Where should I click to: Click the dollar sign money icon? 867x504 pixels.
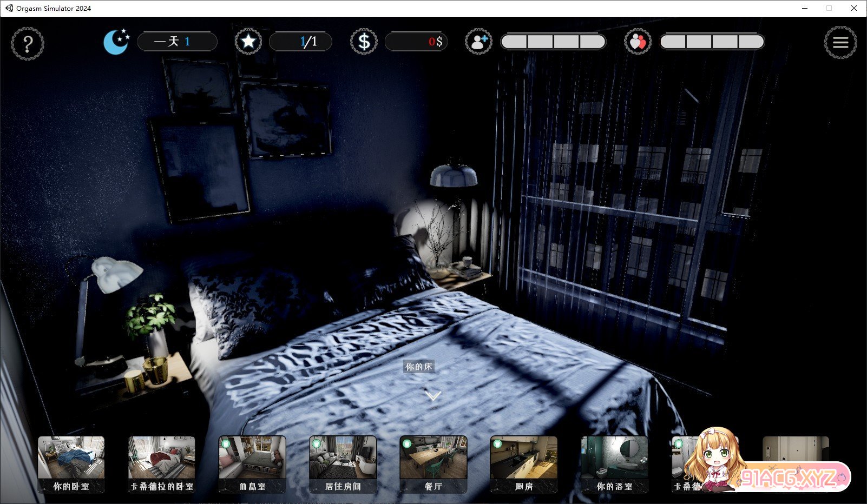364,42
